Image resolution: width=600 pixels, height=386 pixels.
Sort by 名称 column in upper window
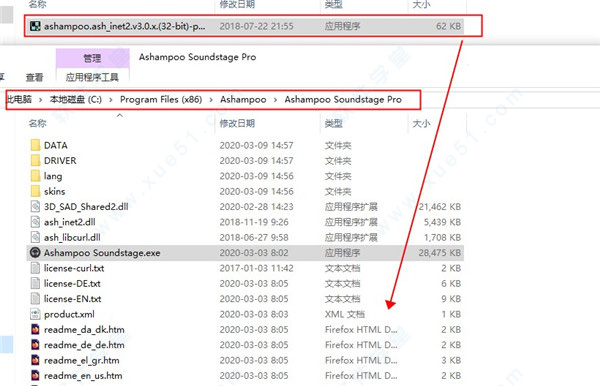click(38, 4)
